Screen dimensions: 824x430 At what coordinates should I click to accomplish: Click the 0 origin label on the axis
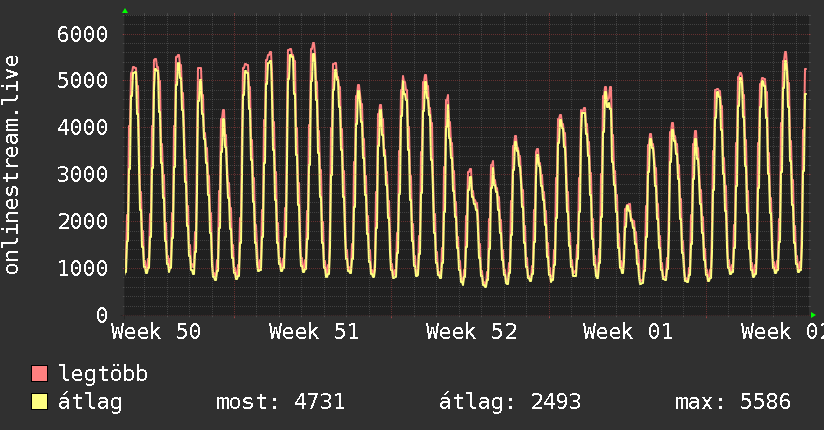[x=101, y=315]
